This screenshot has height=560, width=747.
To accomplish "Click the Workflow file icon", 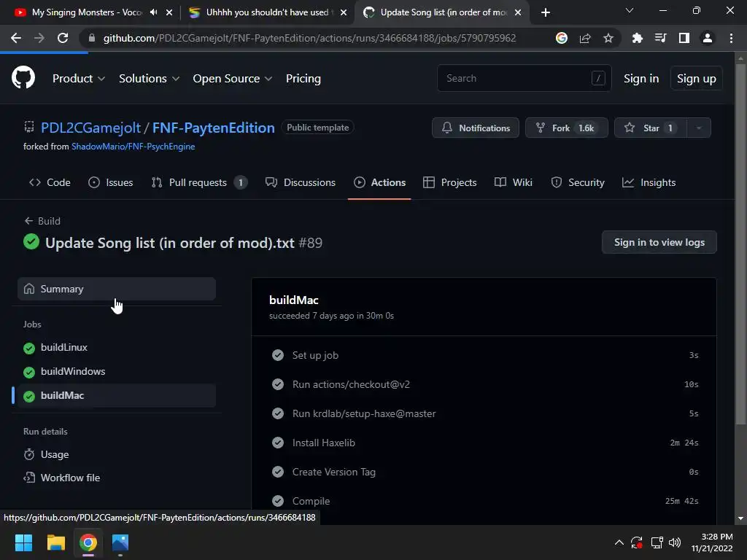I will (x=29, y=478).
